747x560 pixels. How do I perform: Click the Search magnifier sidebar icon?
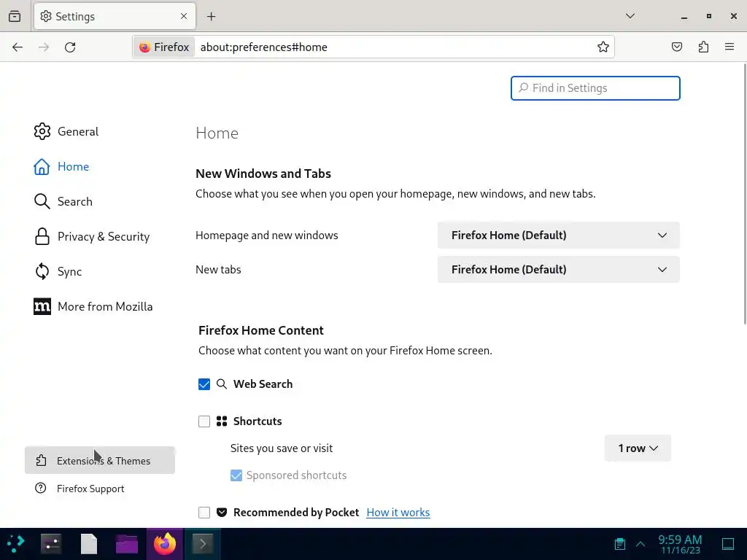(42, 201)
